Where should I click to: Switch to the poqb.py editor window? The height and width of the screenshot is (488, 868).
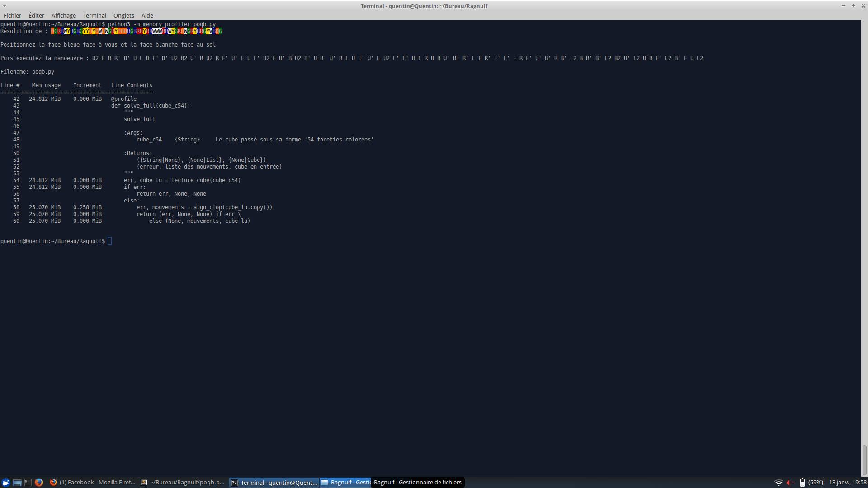(183, 482)
